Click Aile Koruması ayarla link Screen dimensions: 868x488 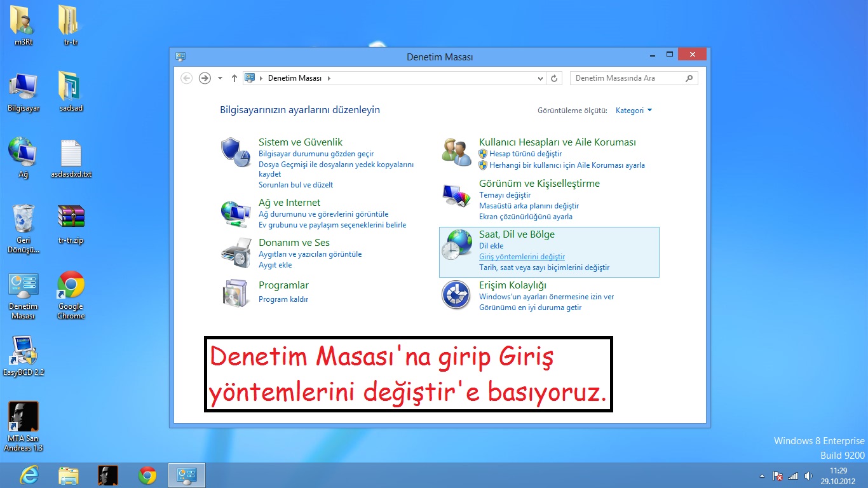[x=567, y=165]
